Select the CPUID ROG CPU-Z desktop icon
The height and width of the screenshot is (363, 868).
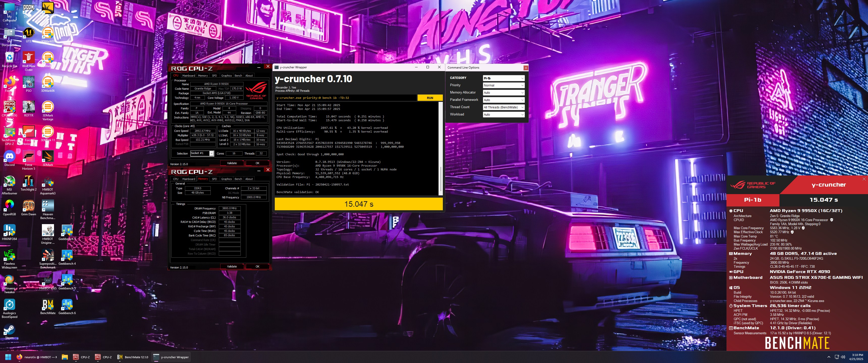pos(9,110)
